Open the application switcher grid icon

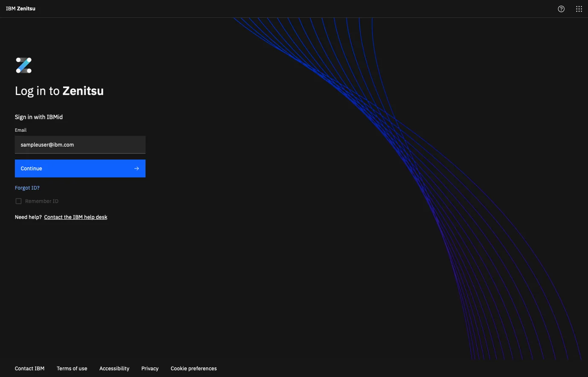[579, 9]
